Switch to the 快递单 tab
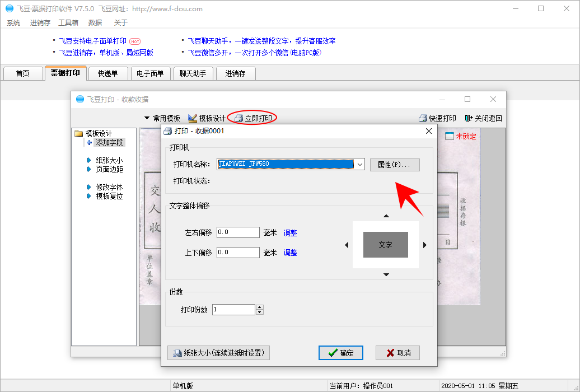Image resolution: width=580 pixels, height=392 pixels. coord(107,73)
